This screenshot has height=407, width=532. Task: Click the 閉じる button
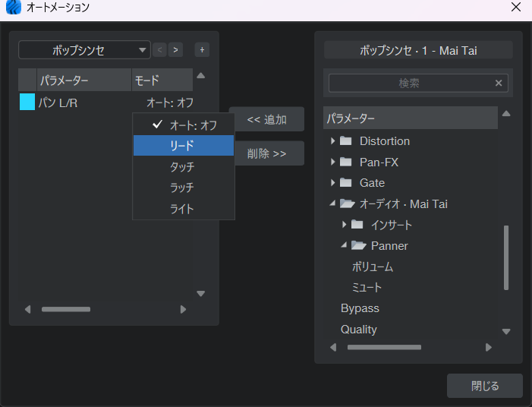click(x=484, y=386)
